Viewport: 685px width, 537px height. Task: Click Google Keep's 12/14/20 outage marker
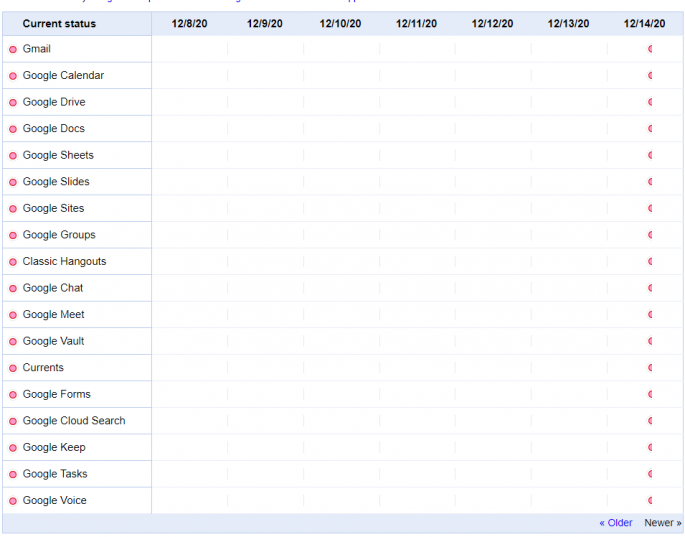tap(650, 447)
